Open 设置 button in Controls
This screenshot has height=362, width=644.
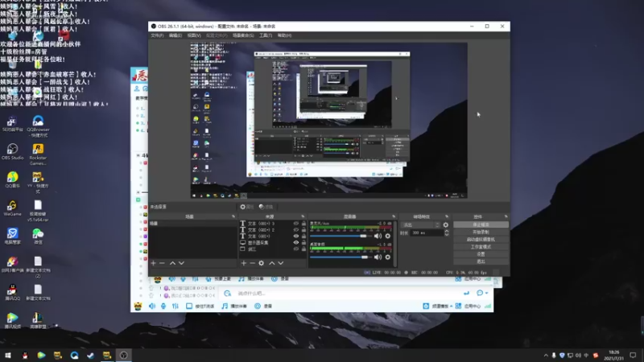(x=481, y=254)
